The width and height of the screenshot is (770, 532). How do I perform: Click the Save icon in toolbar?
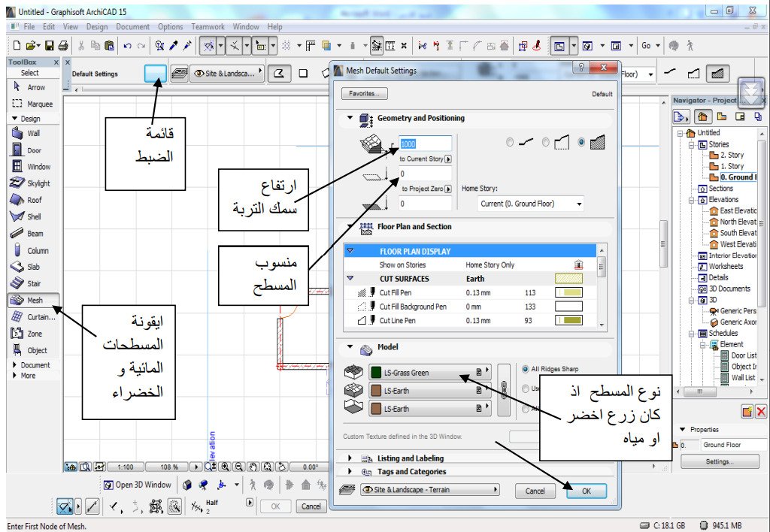(50, 46)
